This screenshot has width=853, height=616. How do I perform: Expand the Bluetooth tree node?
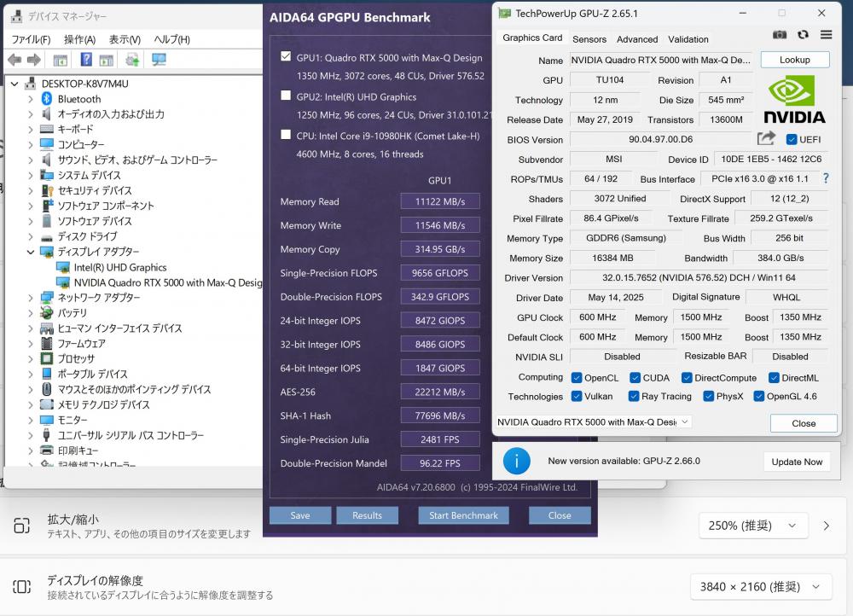(x=31, y=99)
